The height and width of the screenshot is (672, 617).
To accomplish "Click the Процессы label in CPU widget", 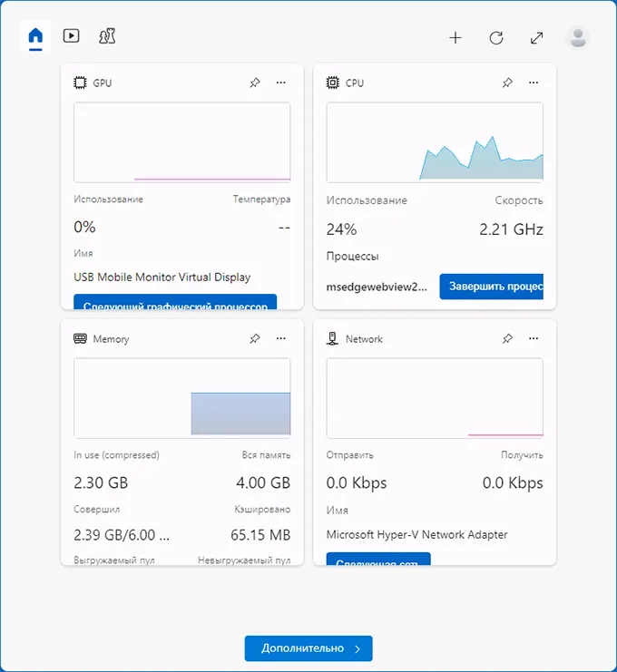I will click(352, 257).
